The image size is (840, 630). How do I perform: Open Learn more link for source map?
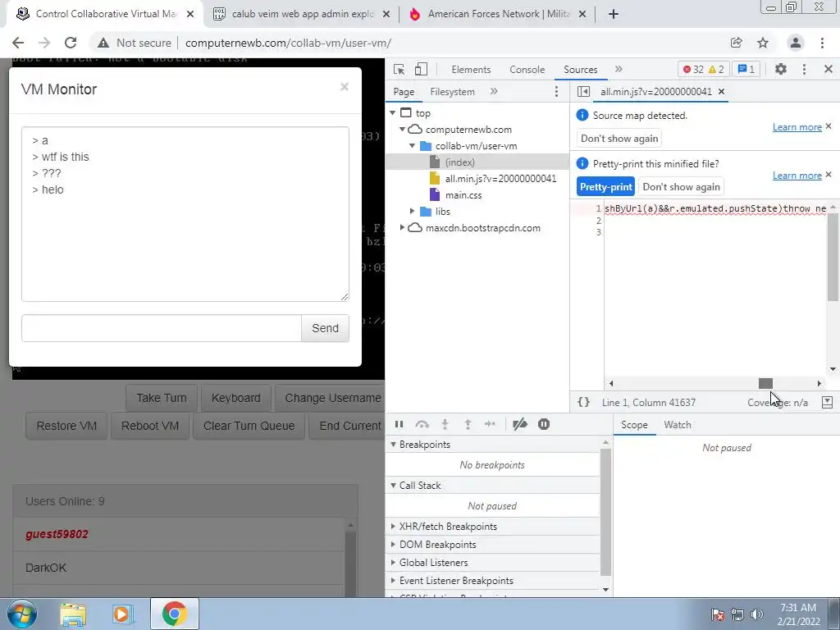(797, 127)
